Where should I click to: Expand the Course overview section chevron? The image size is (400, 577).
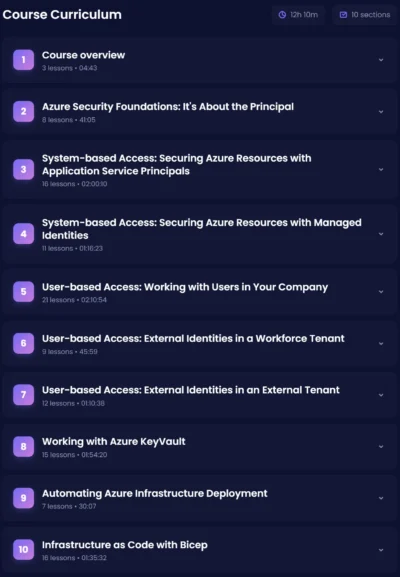381,60
